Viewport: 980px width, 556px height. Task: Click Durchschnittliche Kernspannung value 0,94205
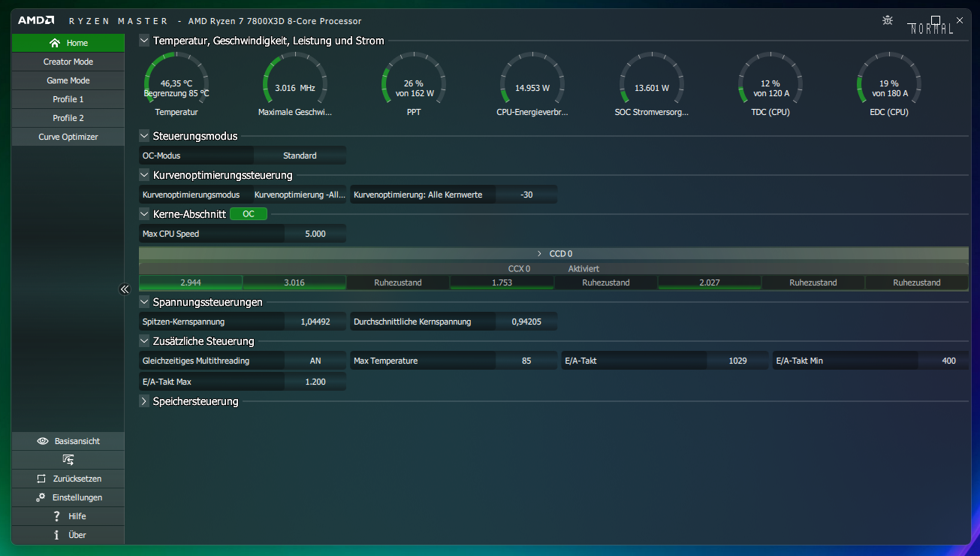(x=526, y=322)
